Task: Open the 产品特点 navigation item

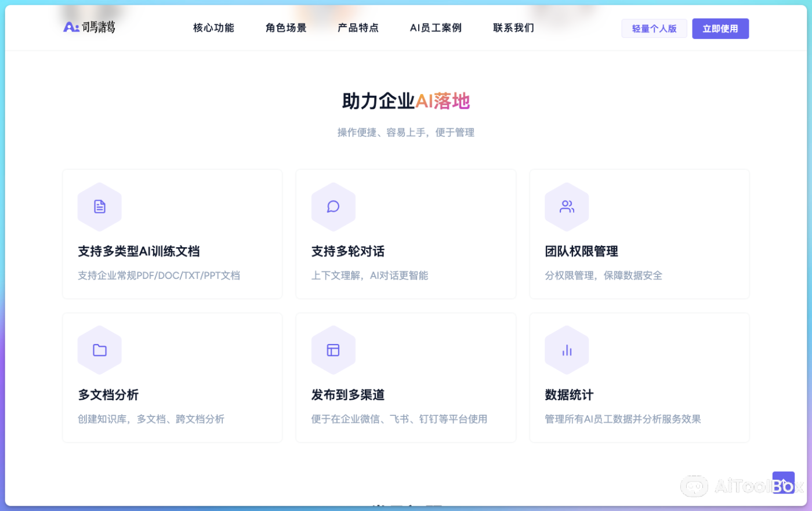Action: click(357, 27)
